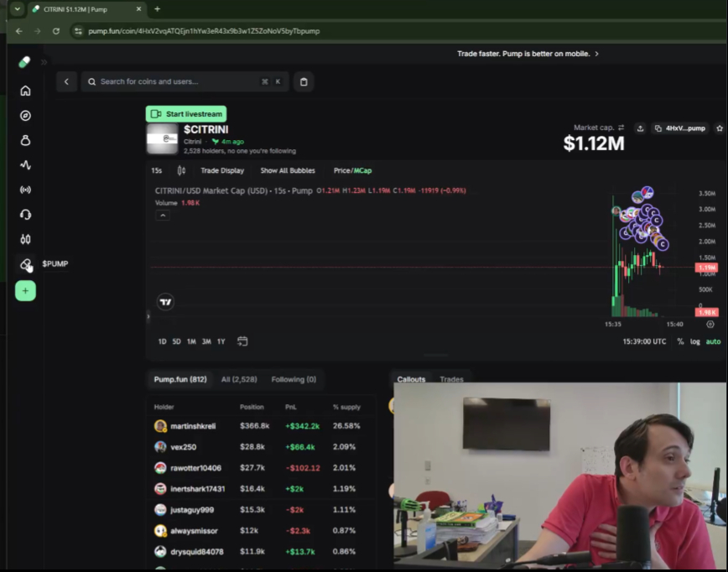Select the 3M chart range
Screen dimensions: 728x572
tap(206, 341)
